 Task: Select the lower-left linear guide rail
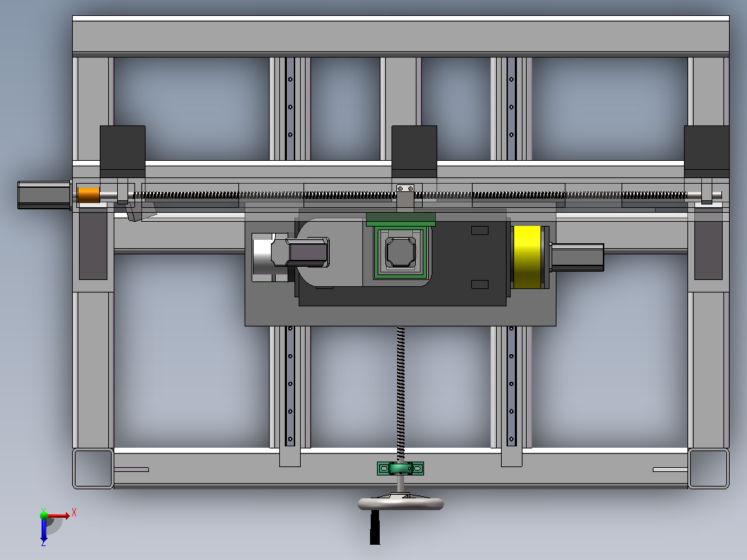[290, 386]
